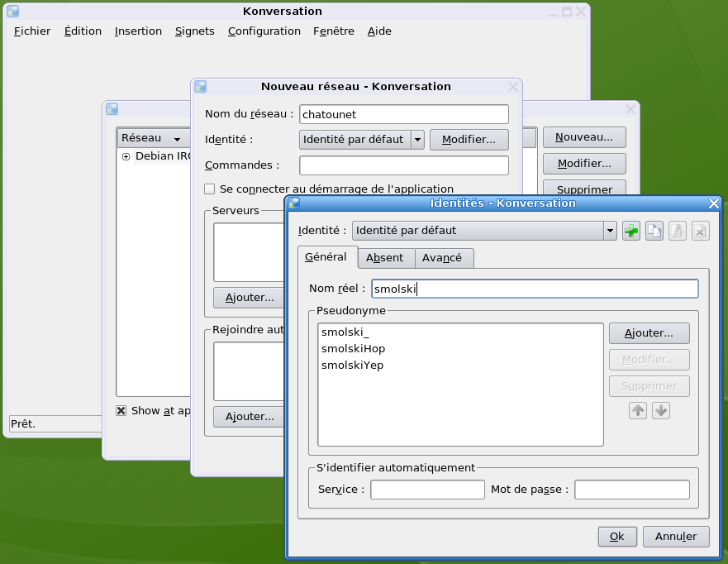Click the delete identity icon

(x=700, y=232)
